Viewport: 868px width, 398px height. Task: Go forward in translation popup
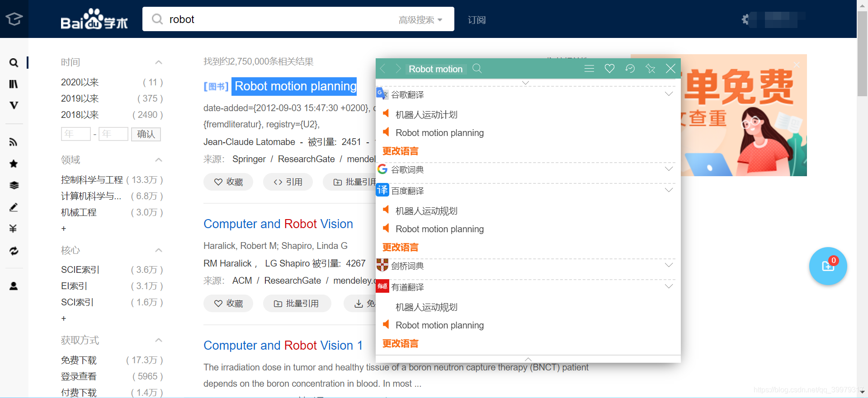(398, 69)
